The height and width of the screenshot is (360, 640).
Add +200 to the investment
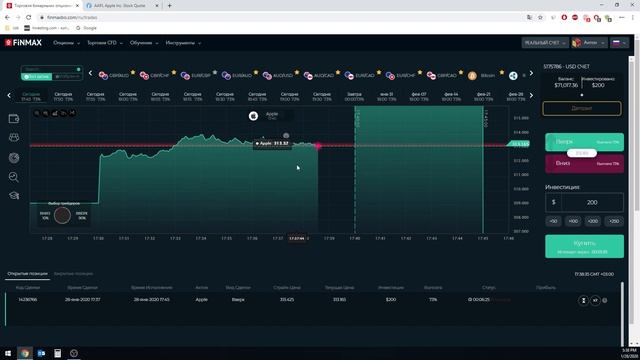click(x=593, y=221)
